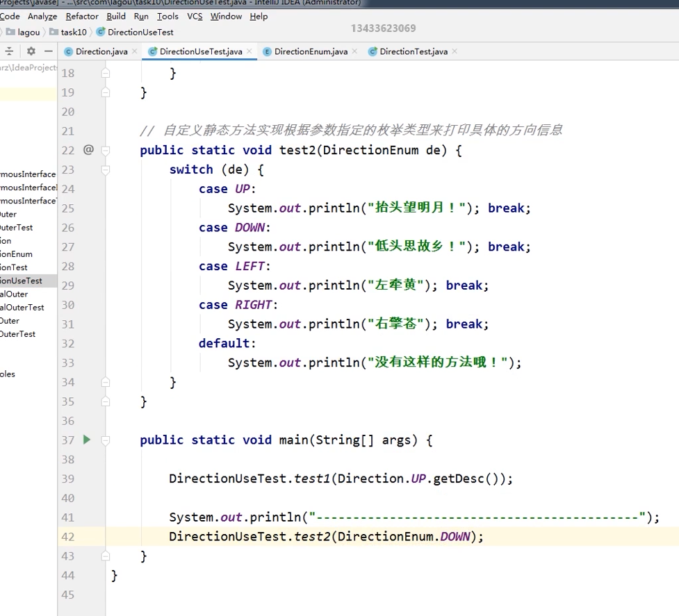Open the Help menu
This screenshot has height=616, width=679.
259,17
